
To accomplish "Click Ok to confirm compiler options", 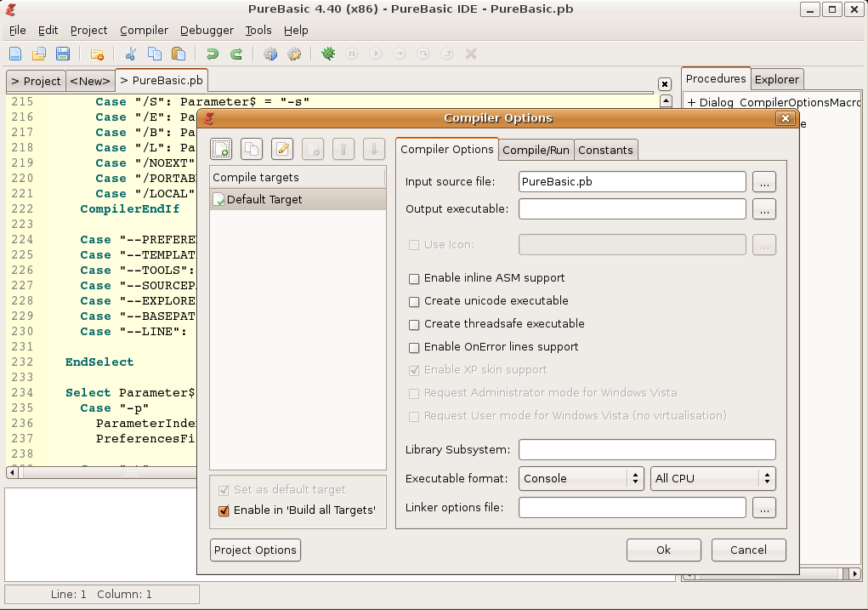I will (663, 550).
